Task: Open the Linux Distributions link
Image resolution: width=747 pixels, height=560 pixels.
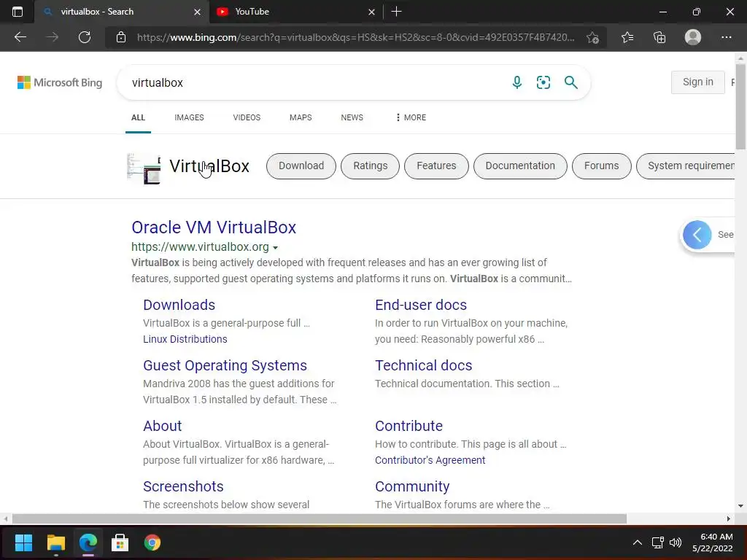Action: (185, 339)
